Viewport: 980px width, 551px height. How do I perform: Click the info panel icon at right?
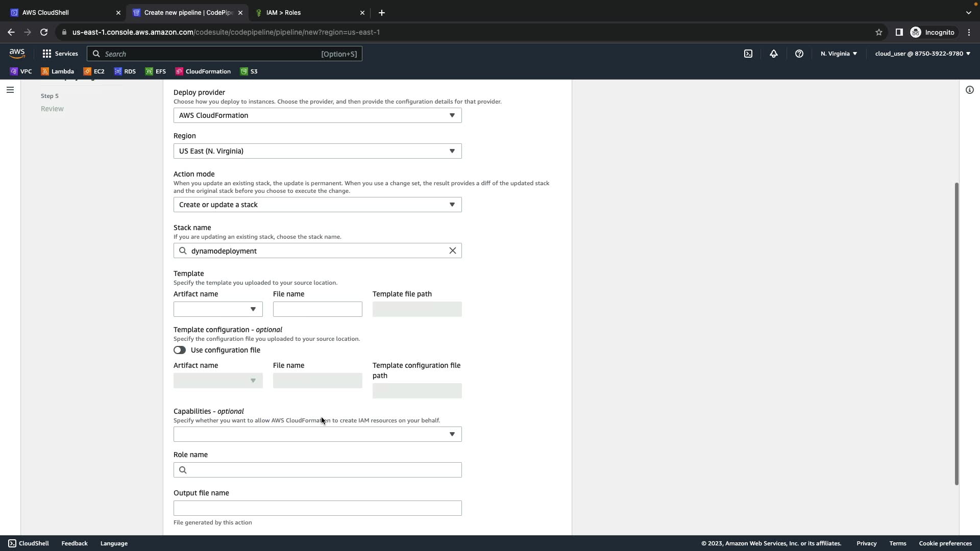click(x=969, y=90)
